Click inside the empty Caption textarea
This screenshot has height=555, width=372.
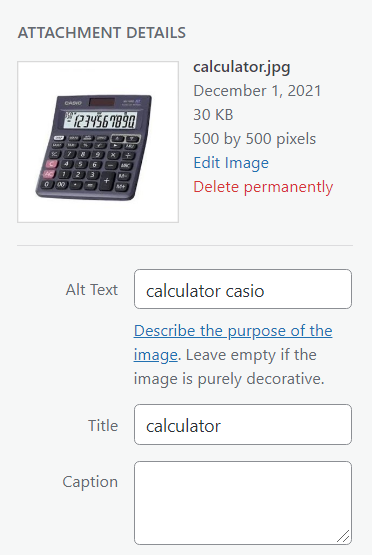click(243, 503)
